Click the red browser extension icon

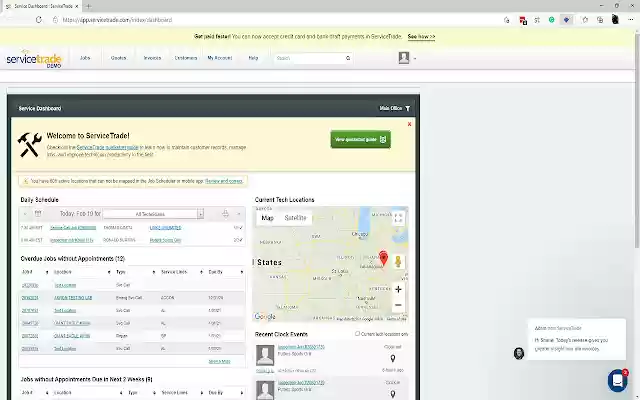coord(522,20)
